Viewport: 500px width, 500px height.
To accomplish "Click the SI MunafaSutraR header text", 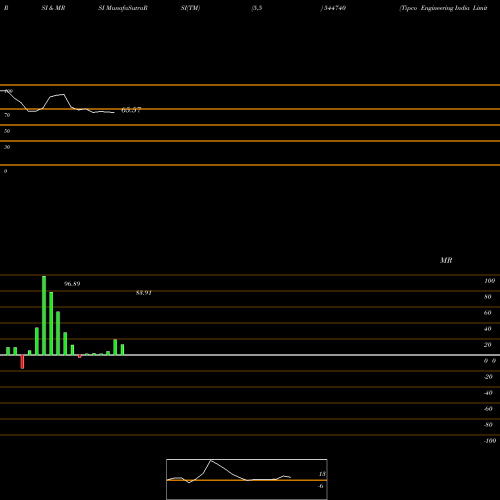I will pos(123,8).
